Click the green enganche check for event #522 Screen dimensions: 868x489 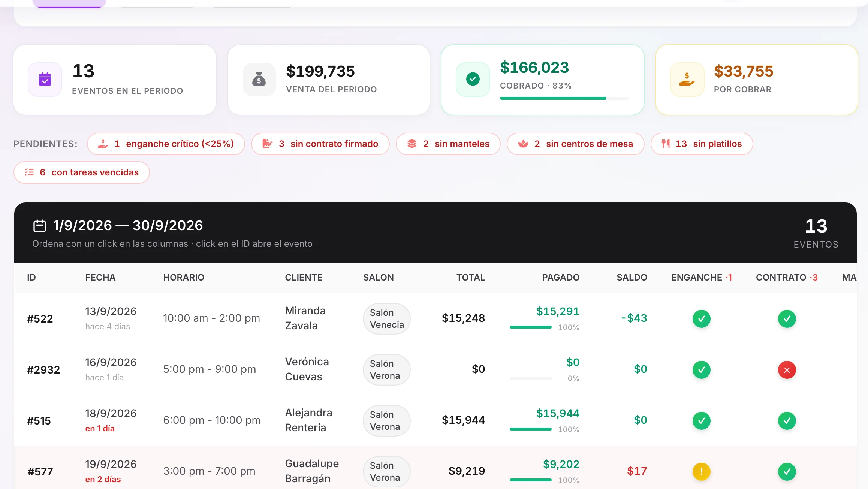[702, 319]
